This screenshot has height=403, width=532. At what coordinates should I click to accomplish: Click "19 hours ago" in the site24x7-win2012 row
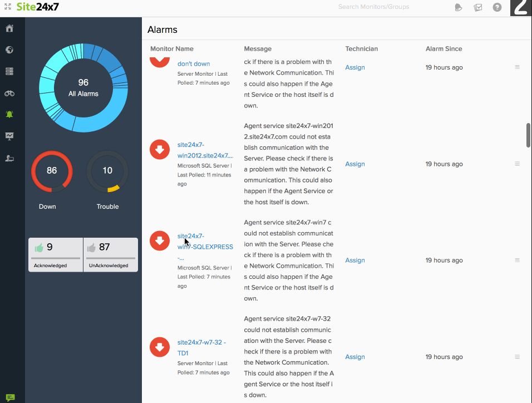[x=444, y=164]
